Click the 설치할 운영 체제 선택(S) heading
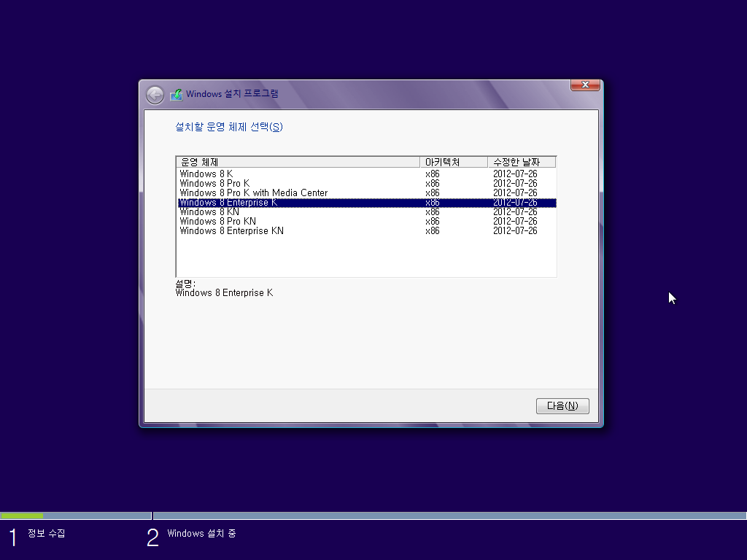 coord(229,127)
